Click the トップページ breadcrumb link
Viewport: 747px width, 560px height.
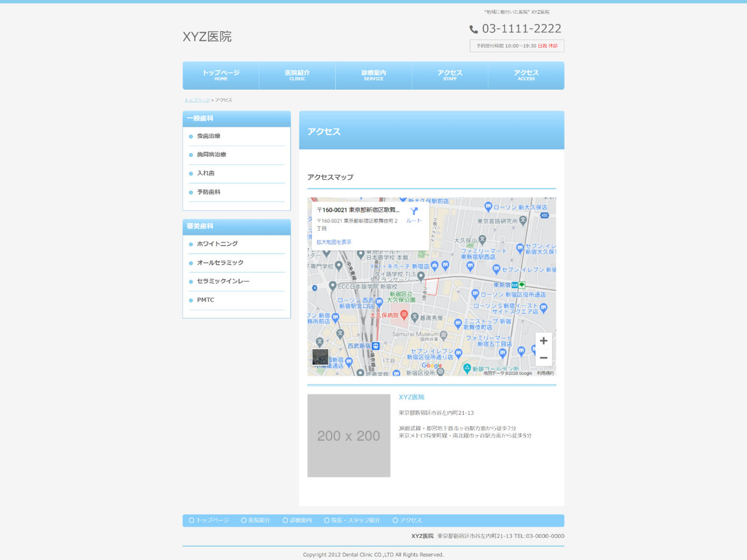[197, 100]
